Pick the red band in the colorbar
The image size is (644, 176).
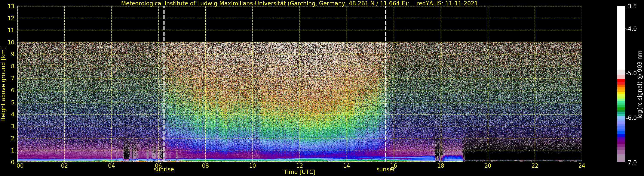coord(621,81)
